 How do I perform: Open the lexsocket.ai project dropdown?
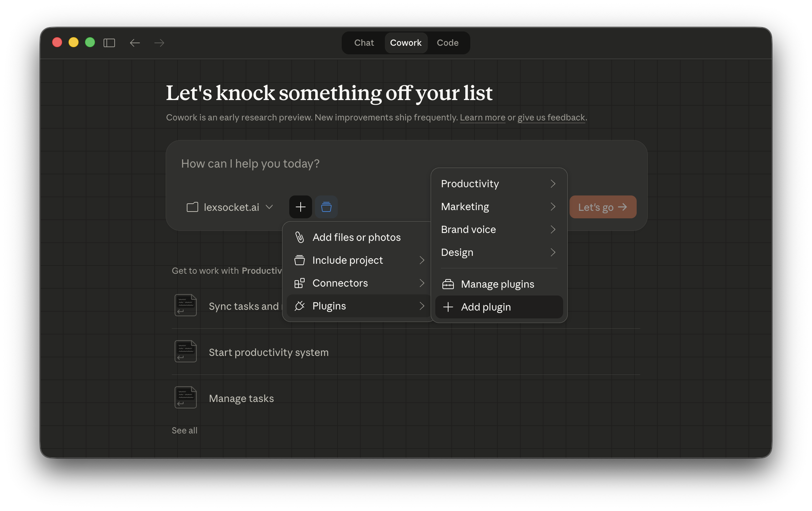[230, 207]
